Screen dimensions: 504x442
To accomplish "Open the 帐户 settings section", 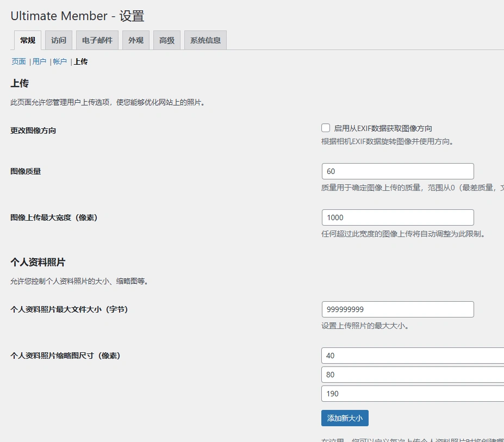I will tap(59, 61).
